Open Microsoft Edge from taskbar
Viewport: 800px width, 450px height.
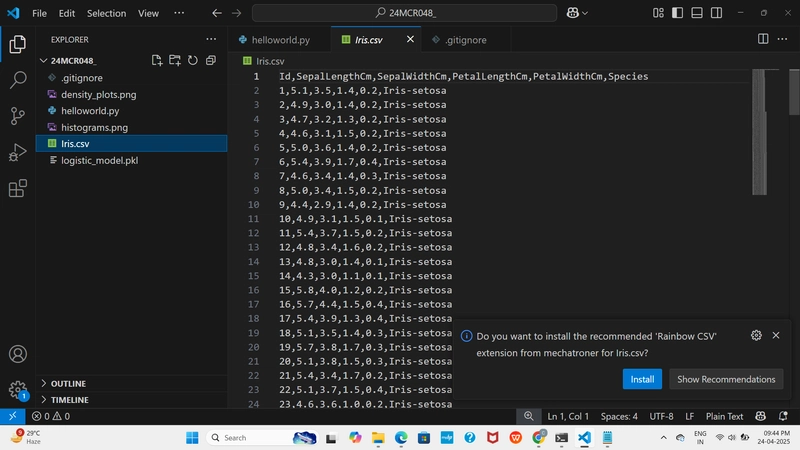pyautogui.click(x=401, y=438)
